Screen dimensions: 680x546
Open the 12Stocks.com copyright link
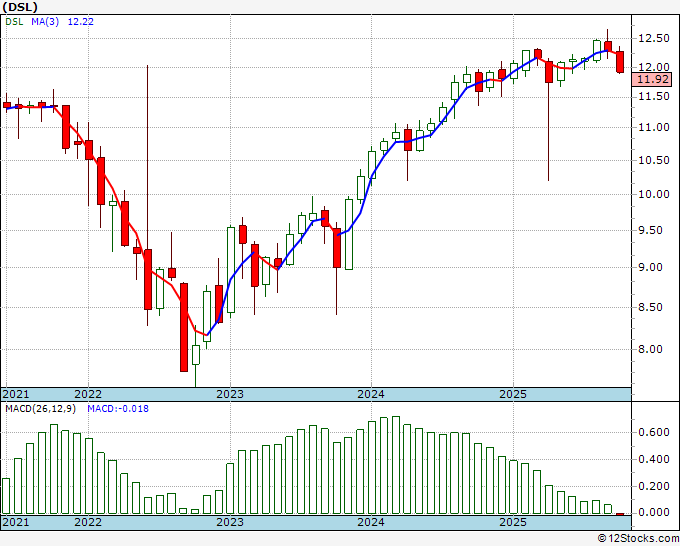tap(638, 539)
